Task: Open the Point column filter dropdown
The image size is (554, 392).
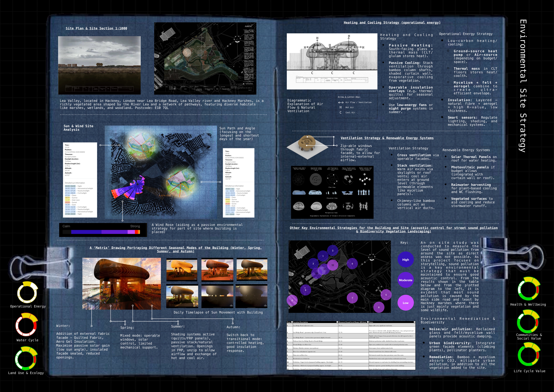Action: click(x=292, y=322)
